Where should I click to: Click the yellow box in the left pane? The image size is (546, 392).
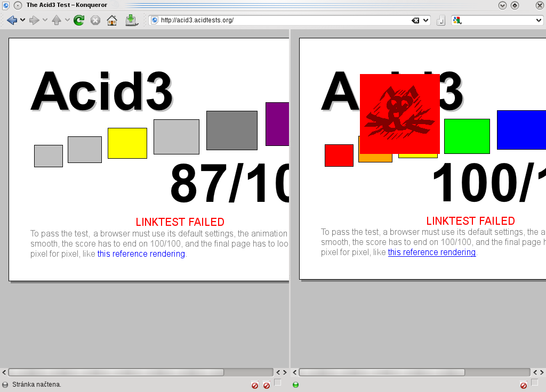tap(127, 143)
